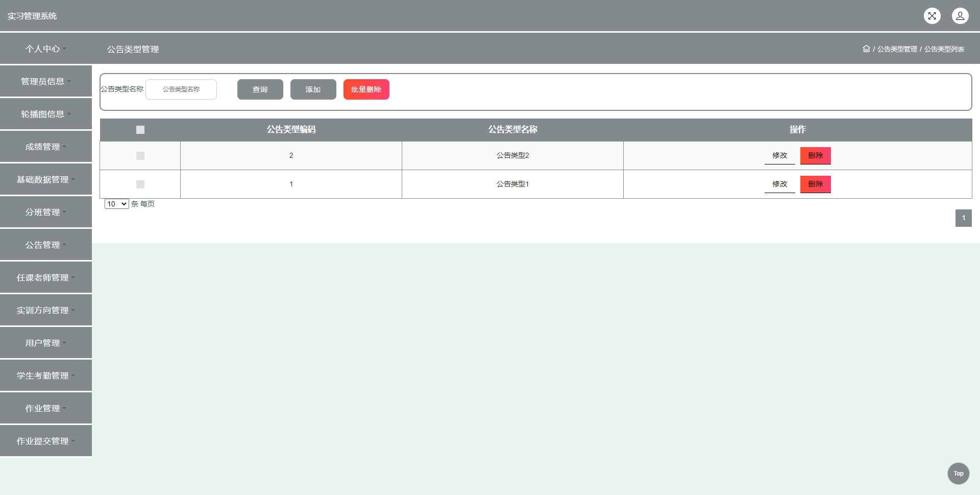Click 删除 for row 公告类型1
This screenshot has height=495, width=980.
[816, 184]
